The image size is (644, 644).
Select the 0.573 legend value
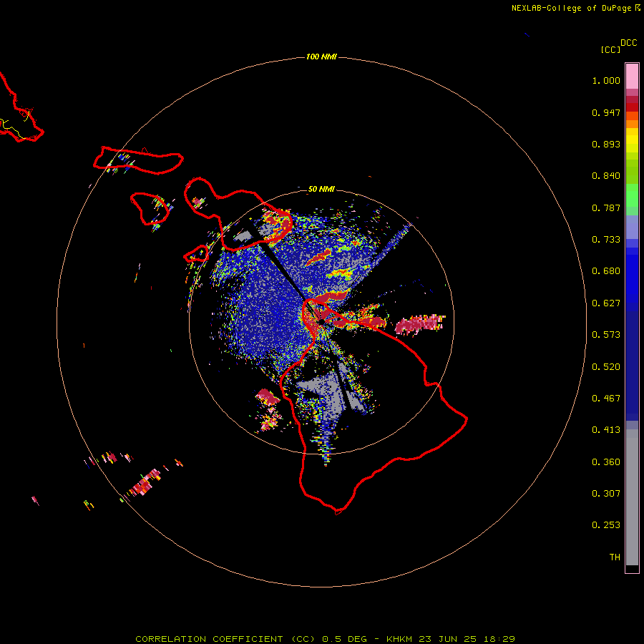(x=606, y=335)
